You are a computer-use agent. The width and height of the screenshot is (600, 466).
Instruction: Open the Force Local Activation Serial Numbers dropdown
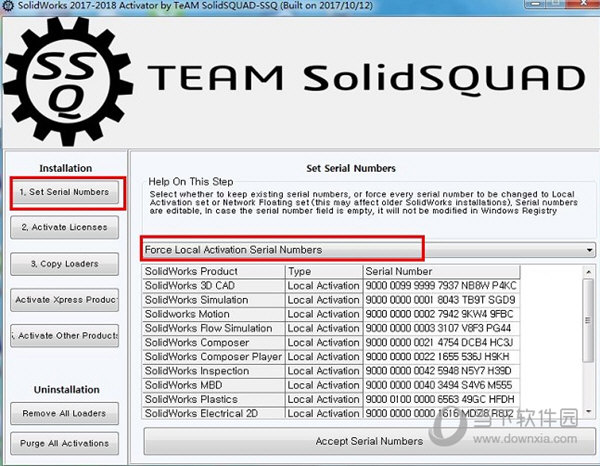(369, 250)
